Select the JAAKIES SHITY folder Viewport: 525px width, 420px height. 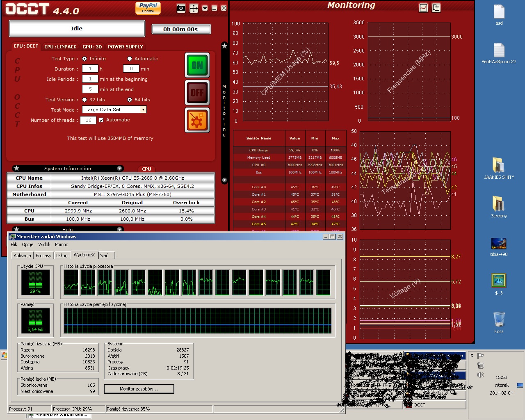tap(499, 168)
